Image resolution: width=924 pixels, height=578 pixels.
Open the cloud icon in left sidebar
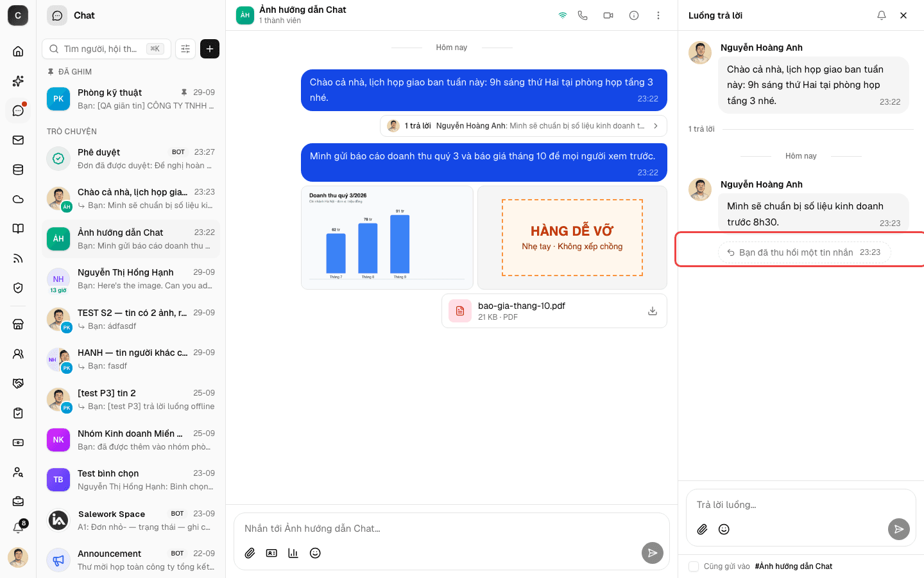pyautogui.click(x=18, y=199)
